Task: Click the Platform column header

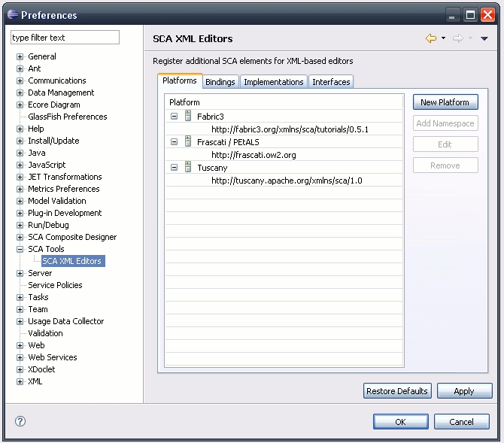Action: (284, 102)
